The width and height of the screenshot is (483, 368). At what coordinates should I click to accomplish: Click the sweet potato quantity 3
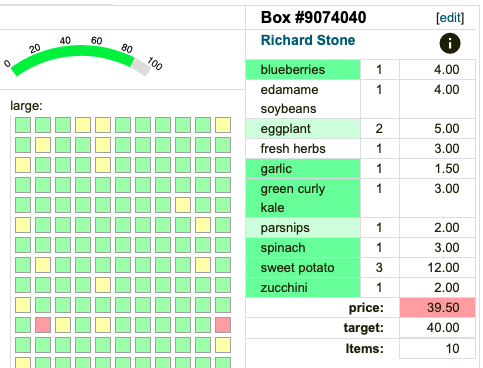pos(380,268)
